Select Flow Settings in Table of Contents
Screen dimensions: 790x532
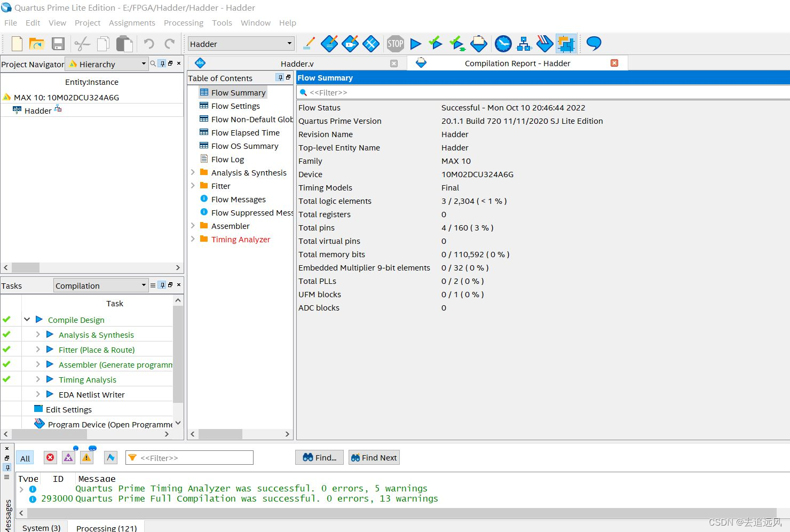(x=235, y=106)
